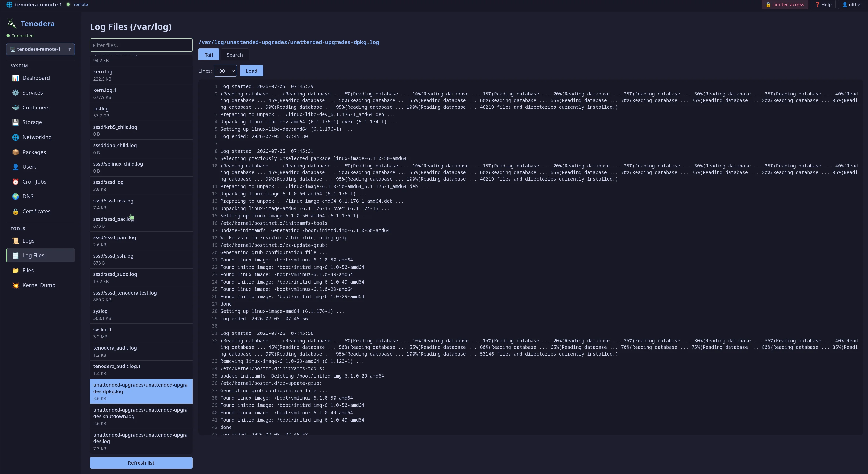Viewport: 868px width, 474px height.
Task: Click the Services gear icon
Action: click(15, 93)
